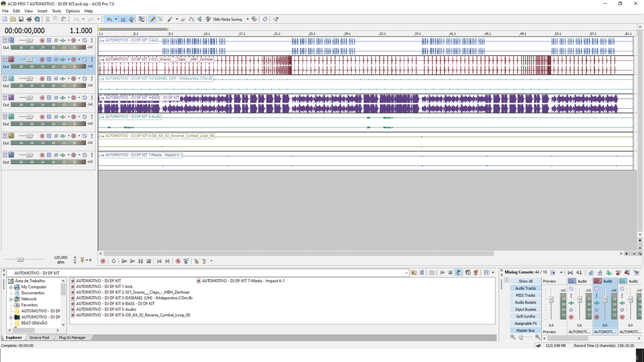Select the Paint tool brush icon
Screen dimensions: 644x362
click(x=170, y=19)
